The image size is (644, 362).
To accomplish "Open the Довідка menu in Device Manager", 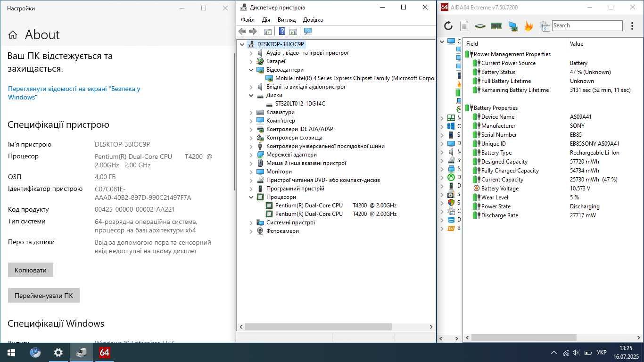I will click(313, 20).
